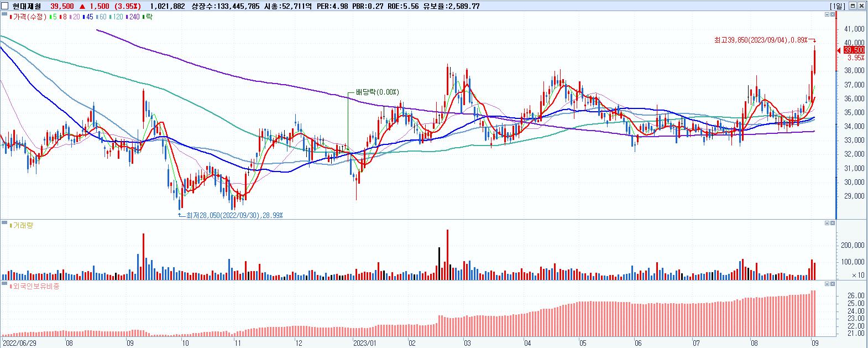This screenshot has width=868, height=348.
Task: Click the 배당락(0.00%) dividend marker
Action: pyautogui.click(x=378, y=92)
